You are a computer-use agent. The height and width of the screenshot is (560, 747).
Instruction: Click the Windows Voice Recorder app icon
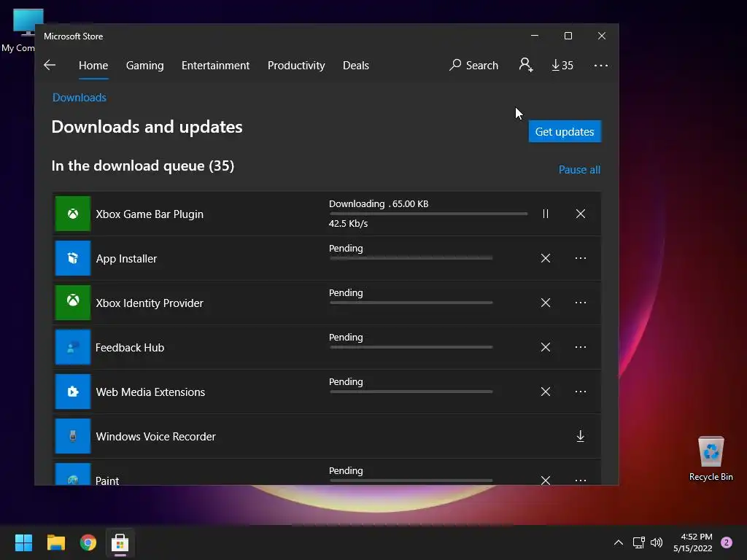pyautogui.click(x=73, y=436)
